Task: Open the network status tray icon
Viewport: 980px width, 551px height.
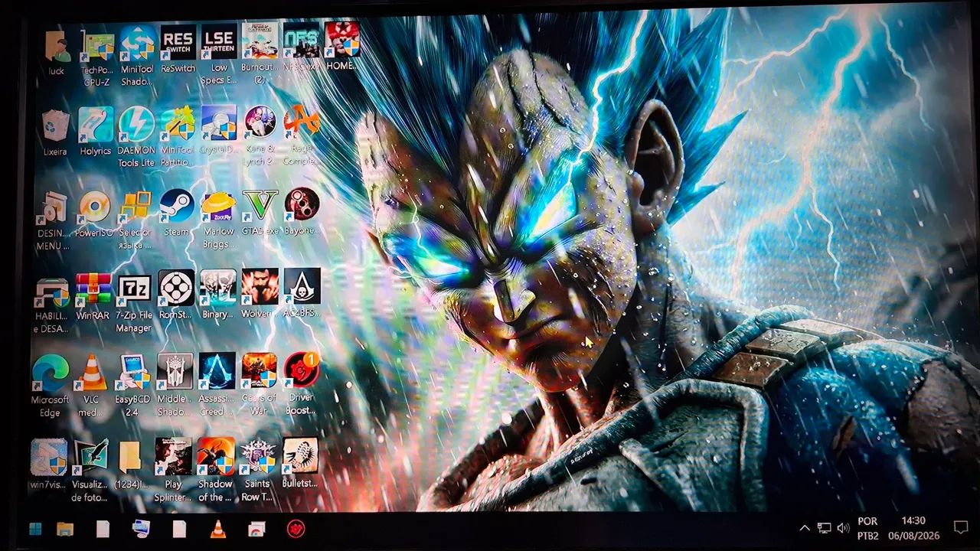Action: (x=824, y=527)
